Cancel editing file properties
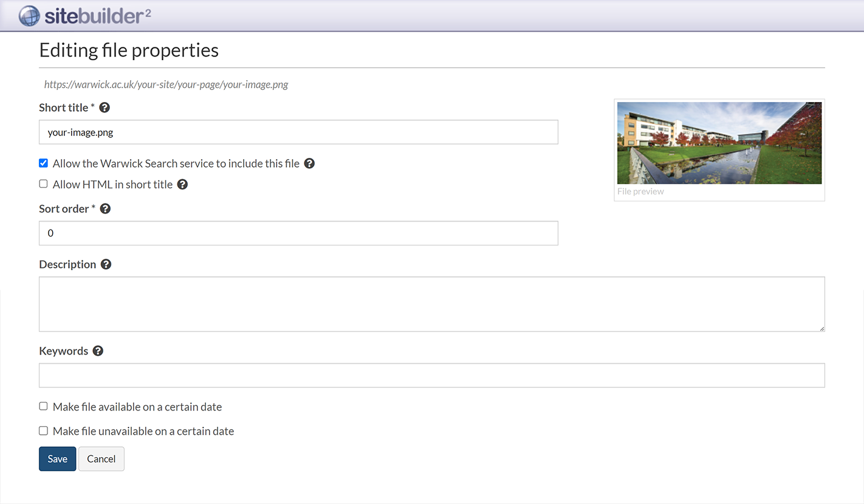 click(x=101, y=458)
